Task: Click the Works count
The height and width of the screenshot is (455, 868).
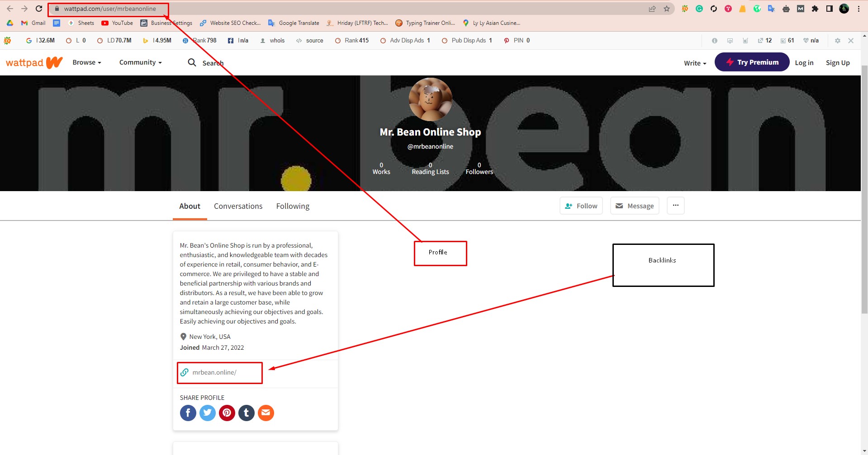Action: click(381, 169)
